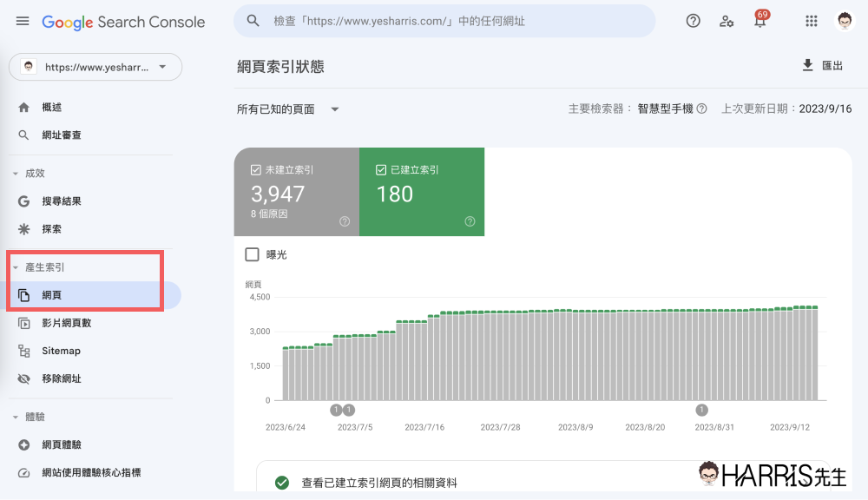Open 網站使用體驗核心指標 report

click(x=91, y=473)
